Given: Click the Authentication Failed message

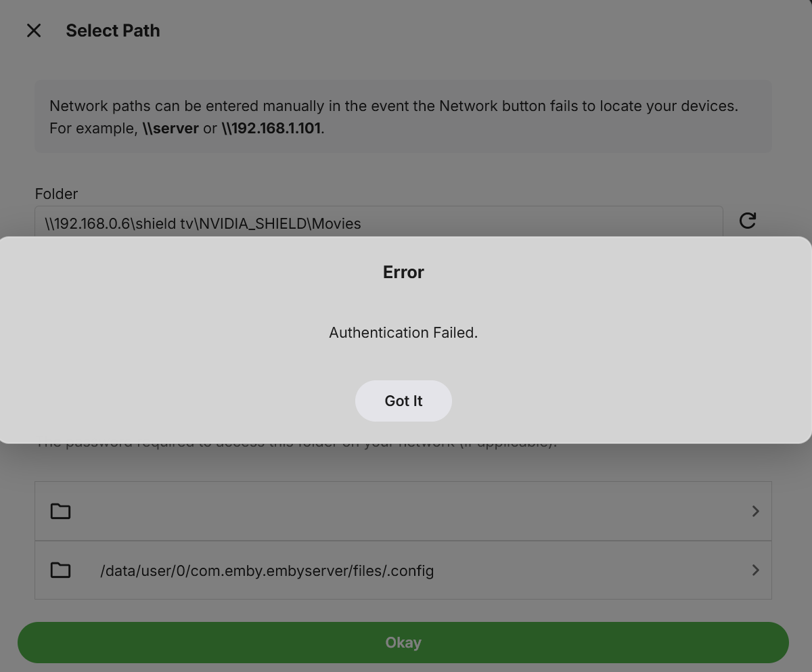Looking at the screenshot, I should point(403,332).
